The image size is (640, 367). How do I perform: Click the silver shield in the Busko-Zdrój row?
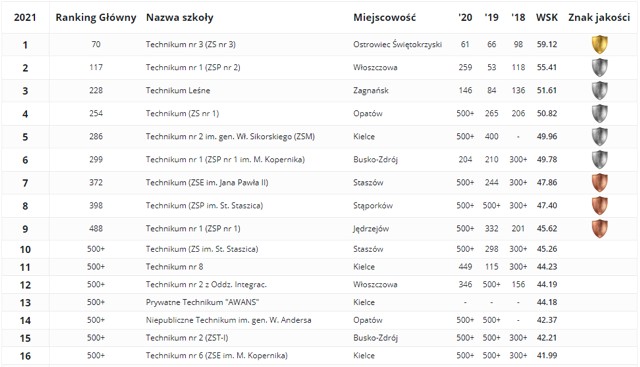click(600, 160)
